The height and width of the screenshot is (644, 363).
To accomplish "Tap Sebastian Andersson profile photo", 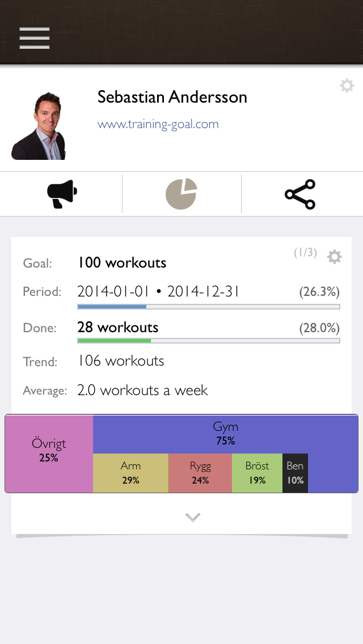I will [38, 126].
